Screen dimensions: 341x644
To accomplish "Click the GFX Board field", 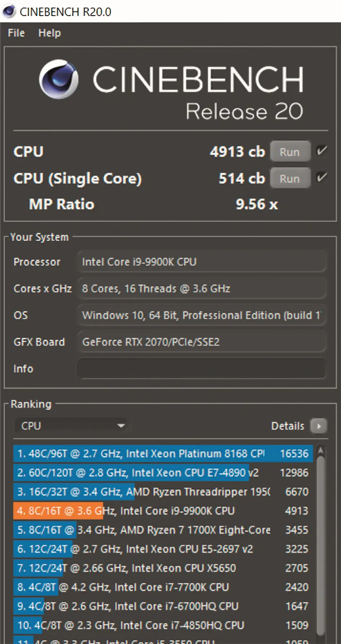I will [x=201, y=342].
